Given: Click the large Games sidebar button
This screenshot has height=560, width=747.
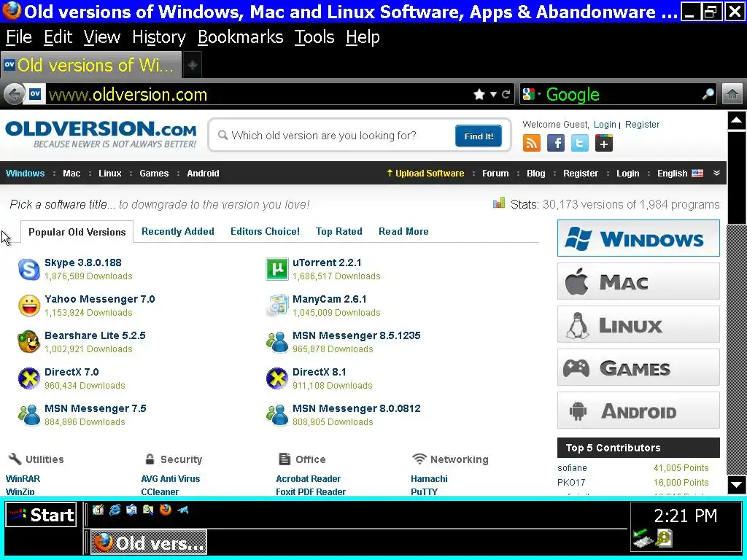Looking at the screenshot, I should pos(638,367).
